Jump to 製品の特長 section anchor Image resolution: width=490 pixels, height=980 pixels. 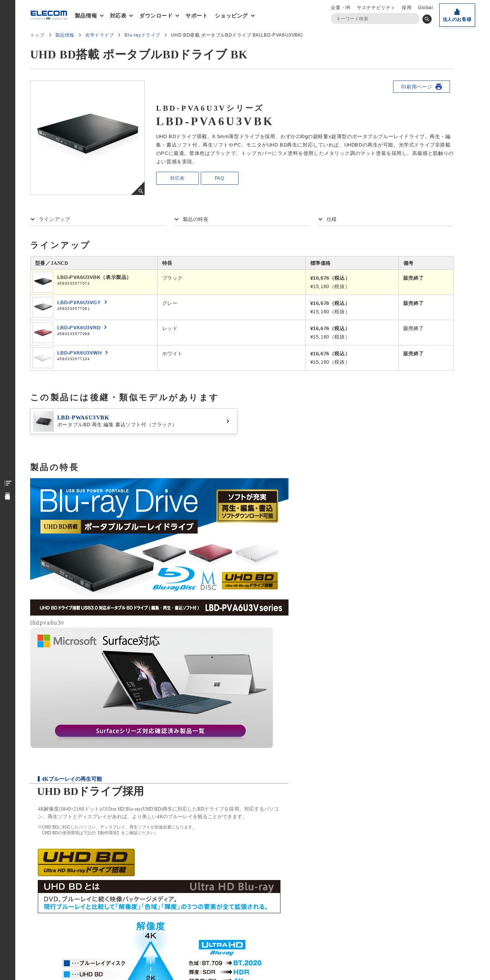(242, 219)
